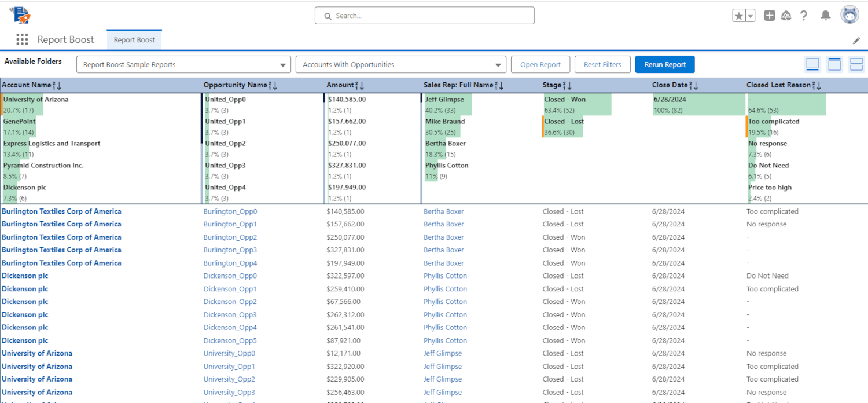The image size is (868, 403).
Task: Open the favorites list dropdown arrow
Action: click(x=751, y=16)
